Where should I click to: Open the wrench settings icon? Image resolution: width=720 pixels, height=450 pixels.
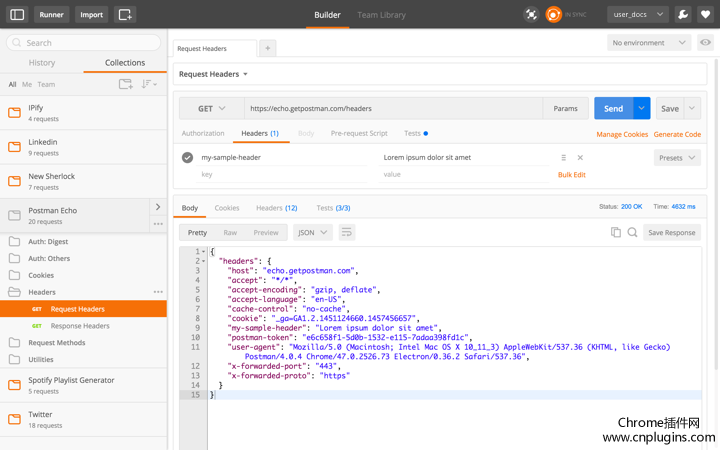pyautogui.click(x=683, y=15)
